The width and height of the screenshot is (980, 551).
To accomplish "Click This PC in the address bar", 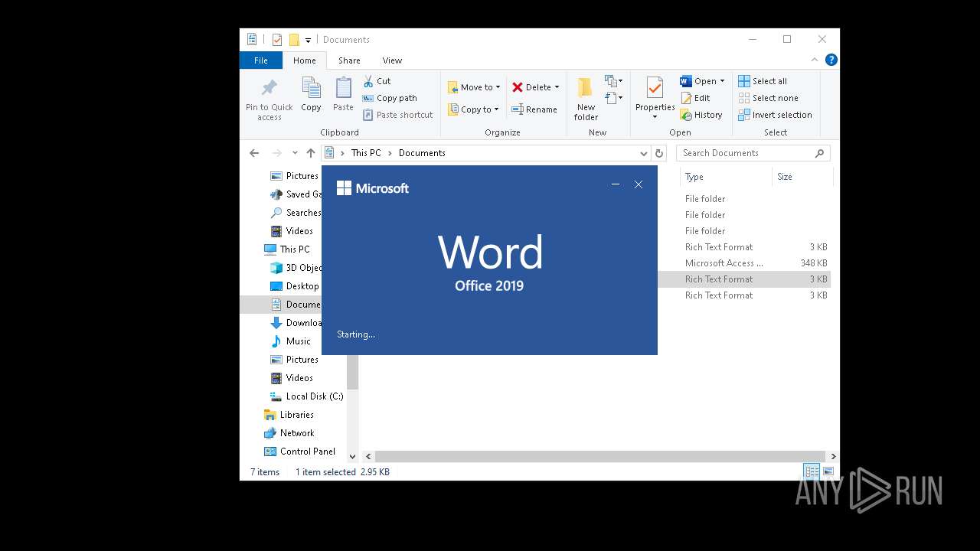I will pyautogui.click(x=366, y=153).
